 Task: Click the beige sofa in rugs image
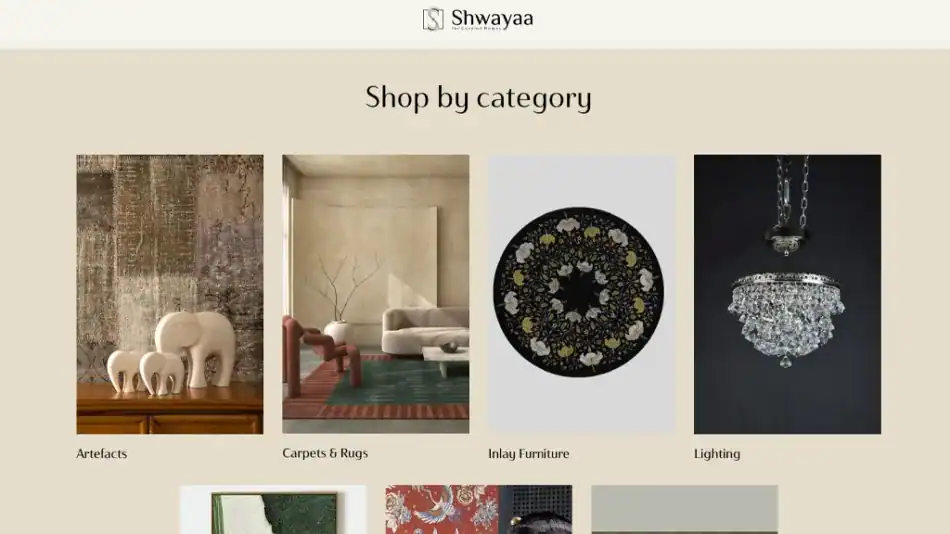(x=425, y=330)
